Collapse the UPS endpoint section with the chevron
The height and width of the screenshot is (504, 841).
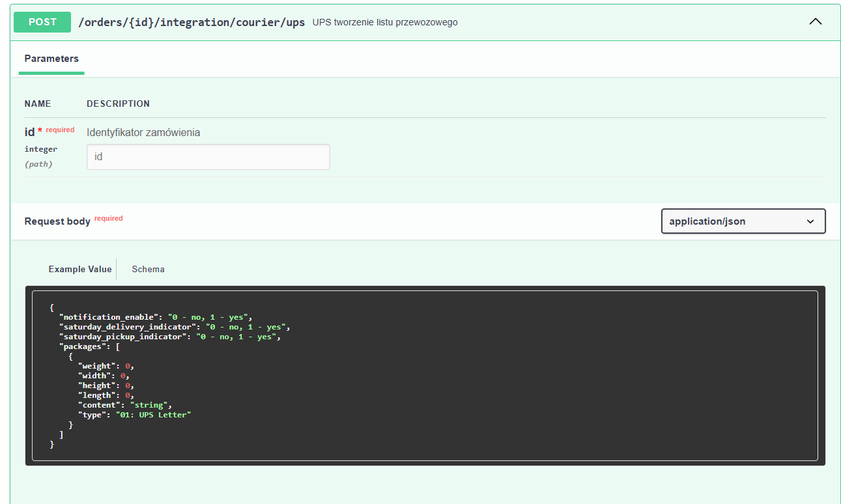(x=815, y=21)
